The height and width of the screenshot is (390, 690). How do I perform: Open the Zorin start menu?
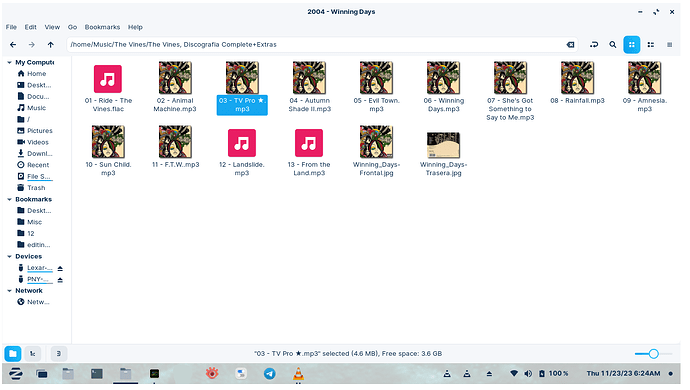(x=16, y=374)
